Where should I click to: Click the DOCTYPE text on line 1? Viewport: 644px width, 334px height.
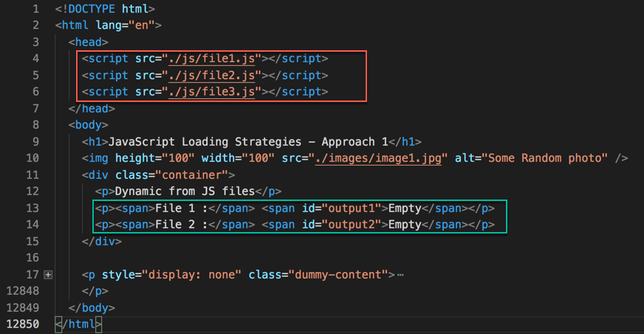(92, 9)
